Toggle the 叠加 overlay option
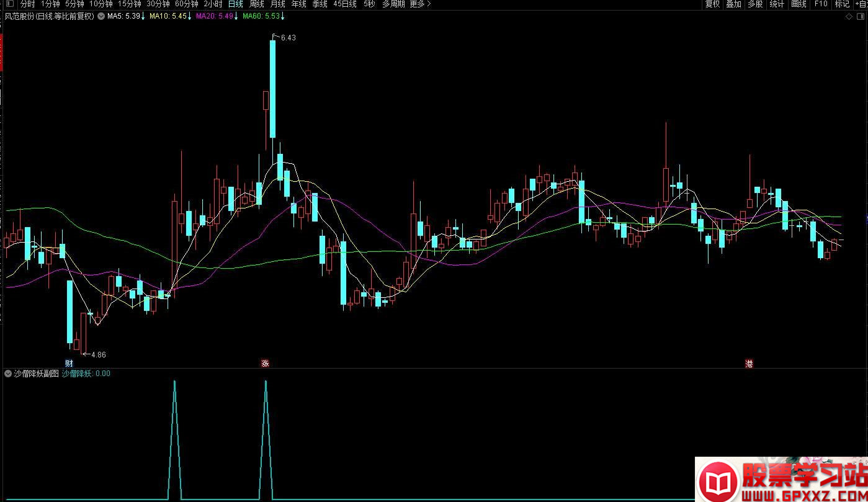868x502 pixels. (x=733, y=4)
